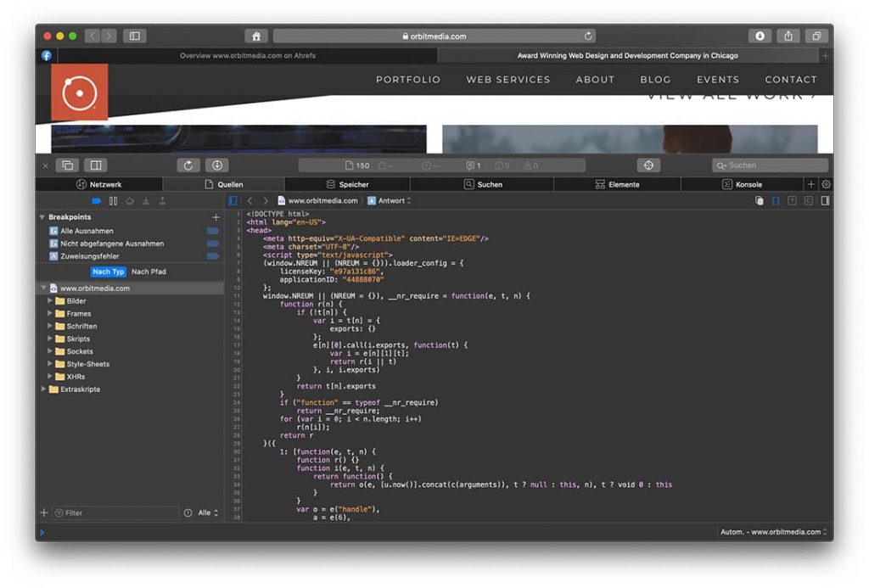This screenshot has width=869, height=588.
Task: Expand the Schriften folder
Action: [50, 327]
